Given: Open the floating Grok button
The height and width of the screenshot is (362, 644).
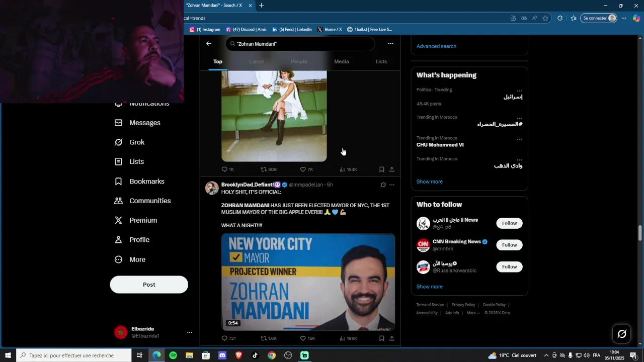Looking at the screenshot, I should click(x=622, y=333).
